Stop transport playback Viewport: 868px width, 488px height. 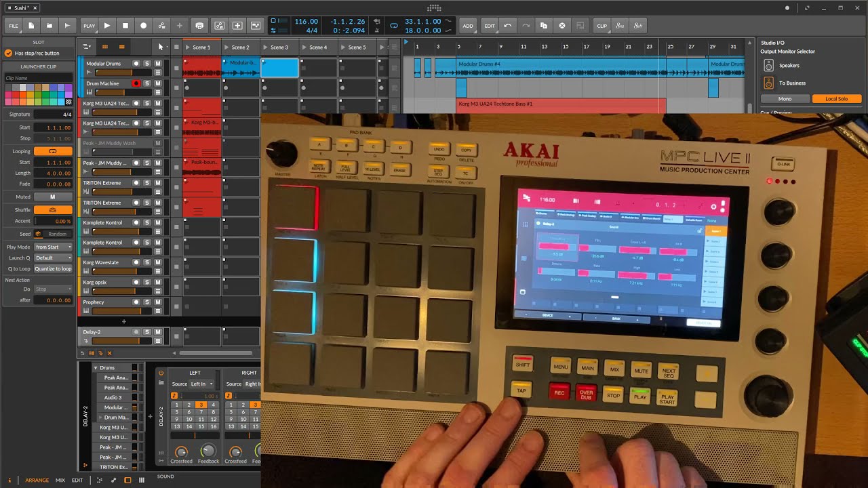pos(125,26)
